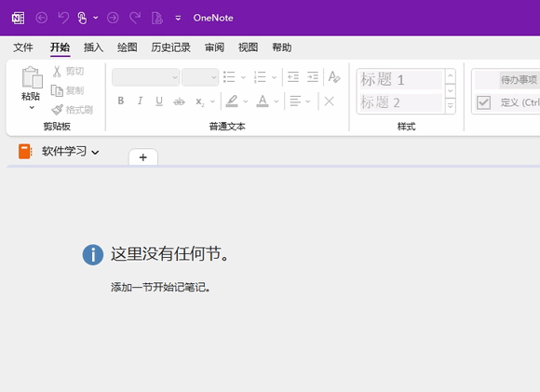Switch to the 绘图 tab
Viewport: 540px width, 392px height.
click(127, 47)
